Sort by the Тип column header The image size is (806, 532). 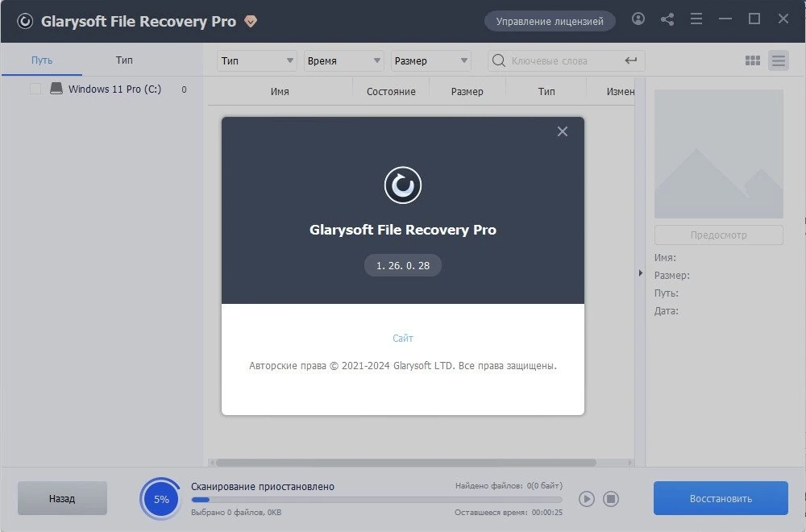(546, 92)
